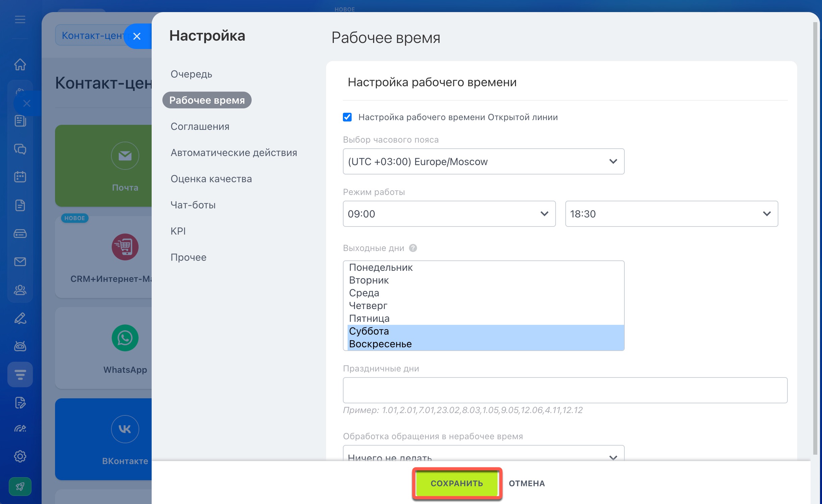
Task: Select Суббота in days off list
Action: (x=486, y=331)
